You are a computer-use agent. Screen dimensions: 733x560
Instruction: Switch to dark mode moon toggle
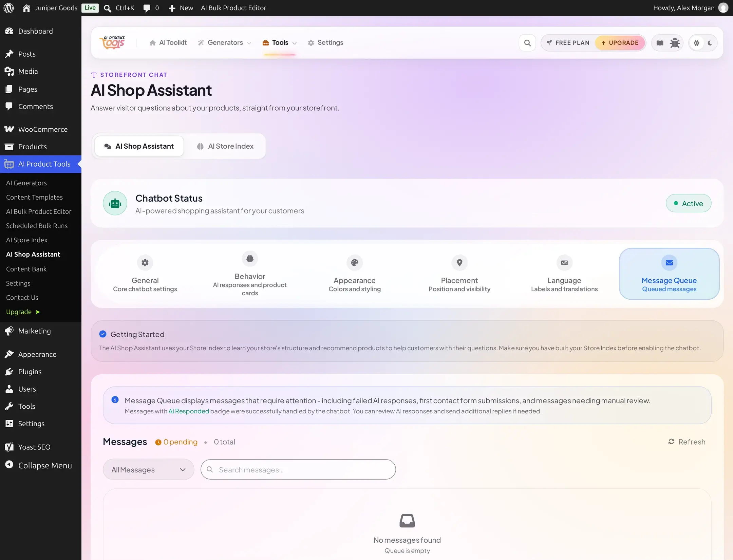[x=710, y=43]
